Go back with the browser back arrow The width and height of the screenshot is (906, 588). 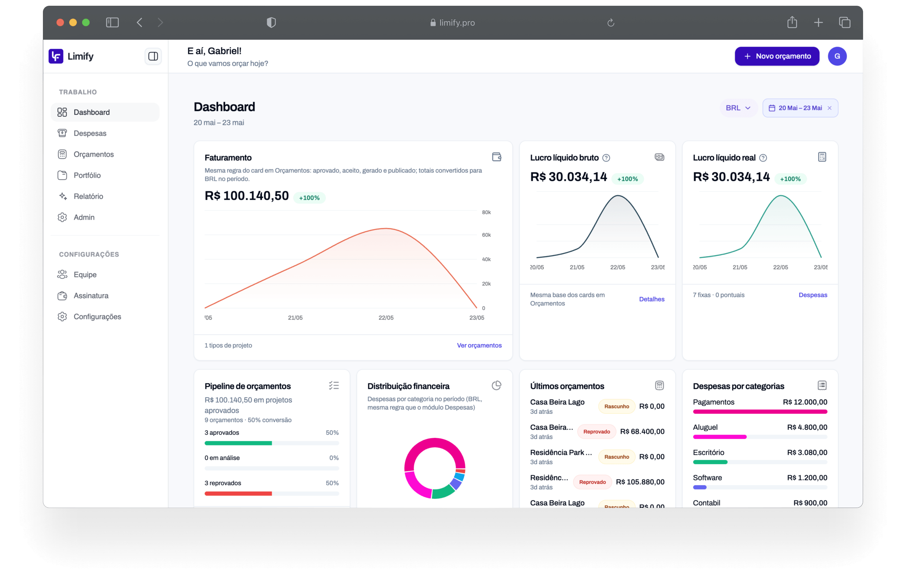[x=140, y=22]
